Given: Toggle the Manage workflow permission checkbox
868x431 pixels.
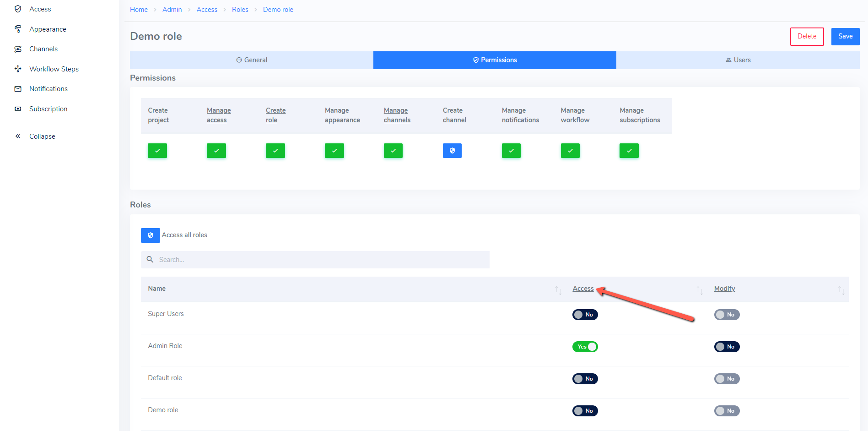Looking at the screenshot, I should (x=570, y=151).
